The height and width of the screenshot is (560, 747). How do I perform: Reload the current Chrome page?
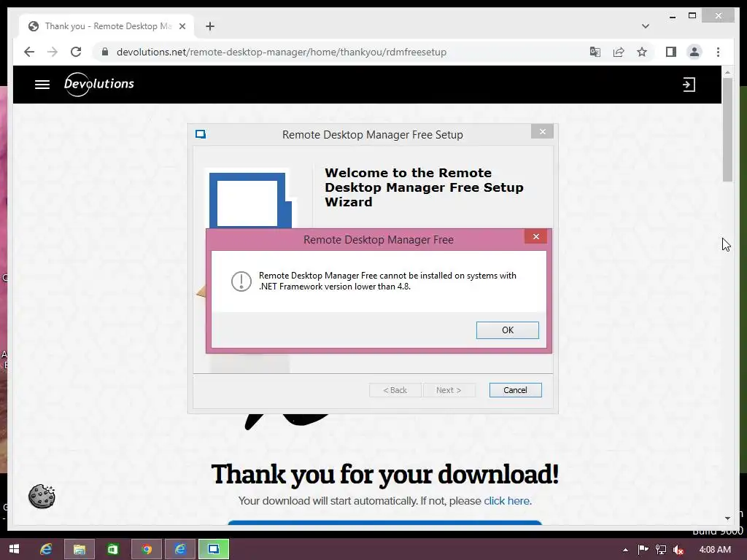pos(76,52)
